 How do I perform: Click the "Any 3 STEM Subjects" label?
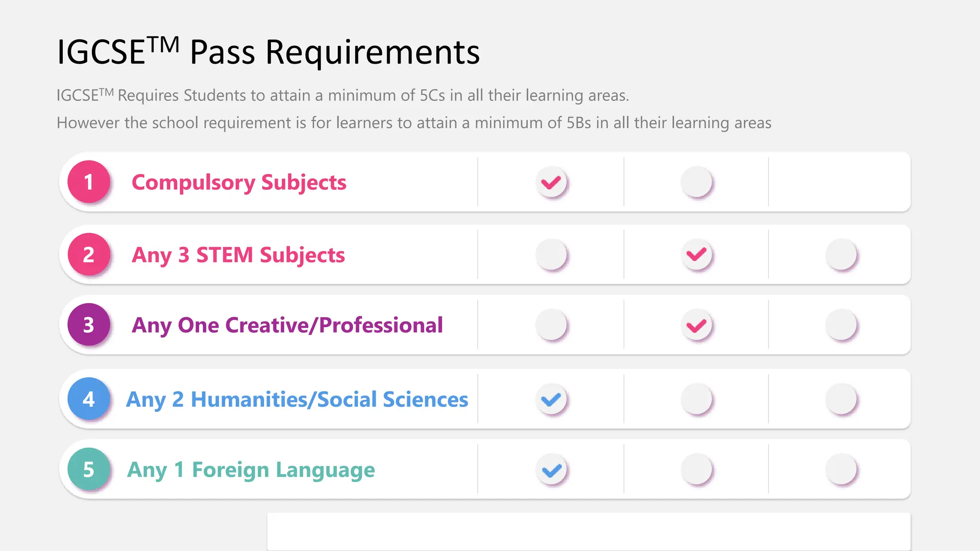[x=238, y=255]
